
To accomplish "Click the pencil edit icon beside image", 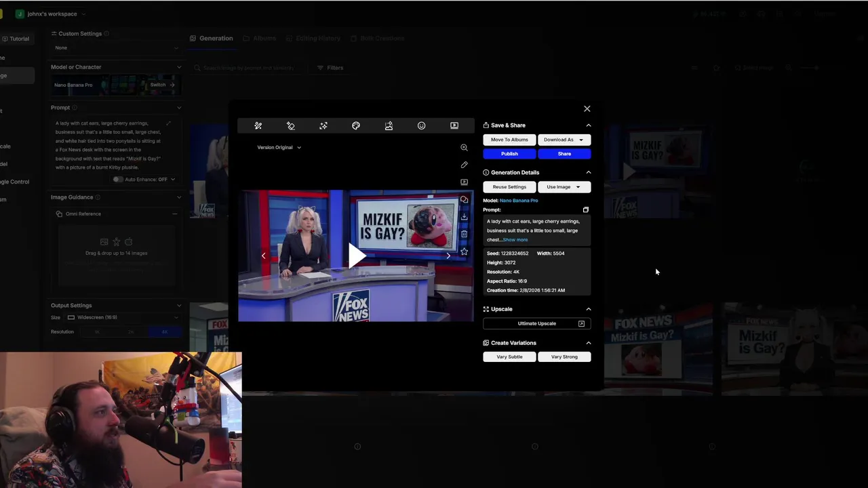I will (464, 165).
